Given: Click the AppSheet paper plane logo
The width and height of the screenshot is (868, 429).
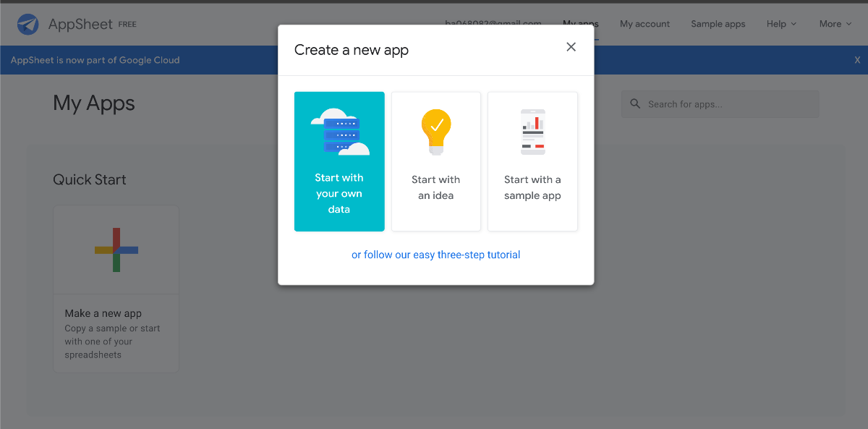Looking at the screenshot, I should 28,24.
